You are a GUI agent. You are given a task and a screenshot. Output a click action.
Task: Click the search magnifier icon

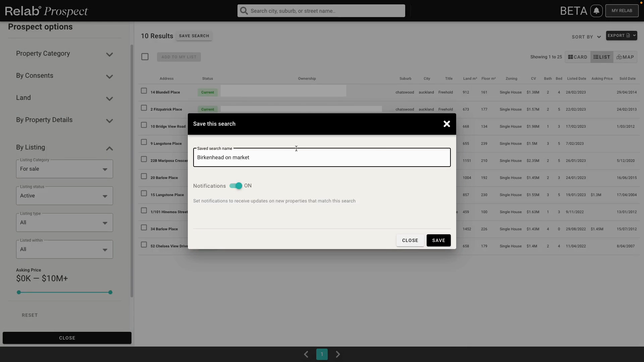(x=244, y=10)
